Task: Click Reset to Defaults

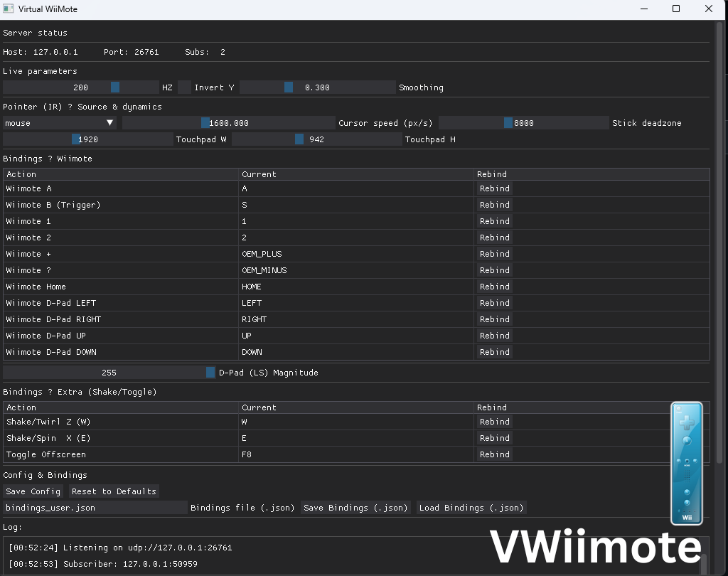Action: pyautogui.click(x=114, y=491)
